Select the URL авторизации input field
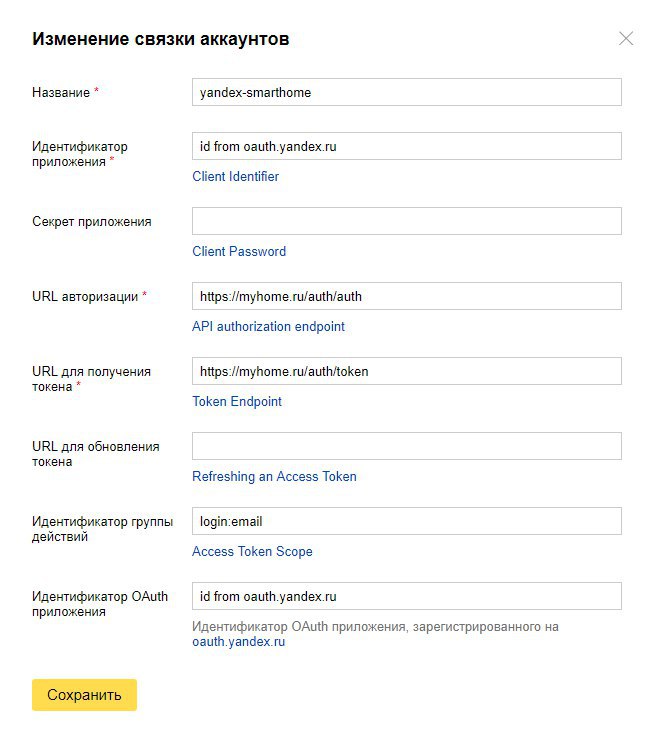Viewport: 653px width, 742px height. (406, 296)
